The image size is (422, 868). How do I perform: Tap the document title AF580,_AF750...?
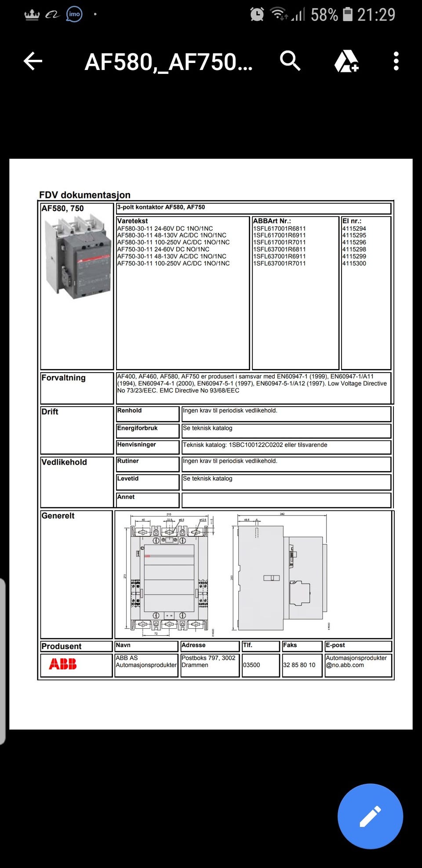point(169,62)
